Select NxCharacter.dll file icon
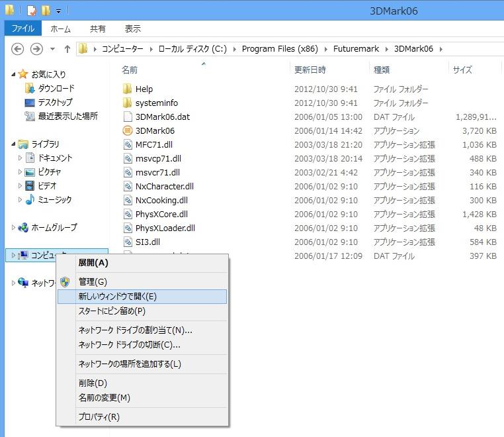The width and height of the screenshot is (504, 437). [128, 186]
